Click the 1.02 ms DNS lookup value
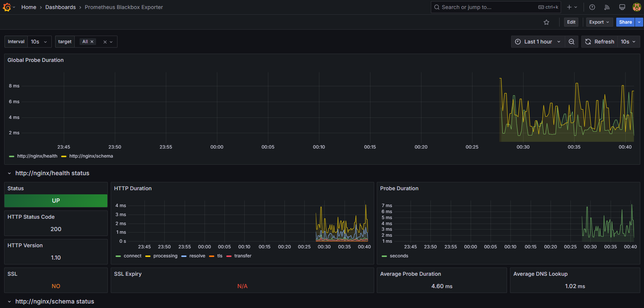 (575, 286)
